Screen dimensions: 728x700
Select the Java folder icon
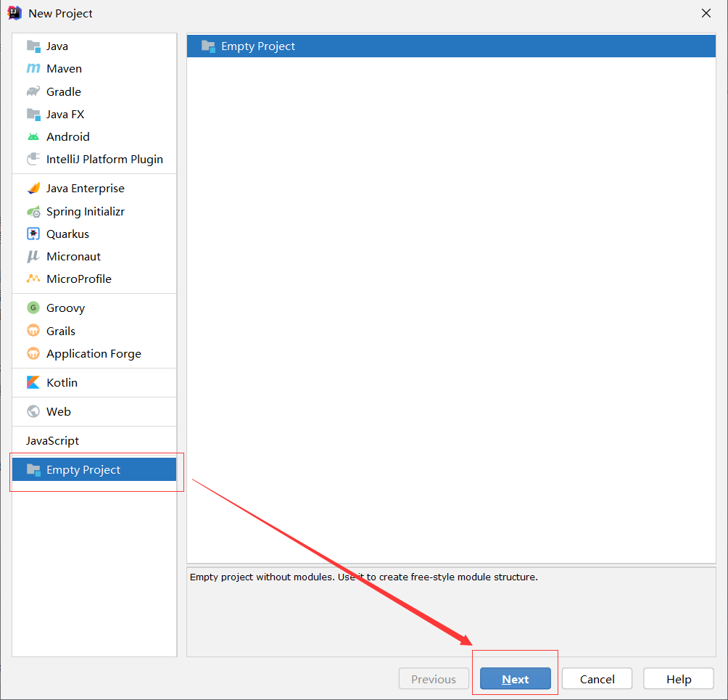tap(33, 46)
